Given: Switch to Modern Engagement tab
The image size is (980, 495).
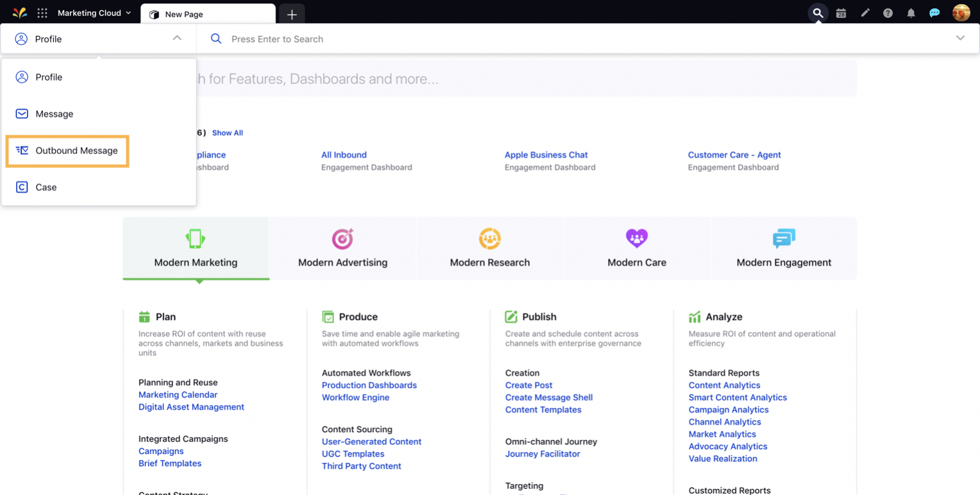Looking at the screenshot, I should point(784,248).
